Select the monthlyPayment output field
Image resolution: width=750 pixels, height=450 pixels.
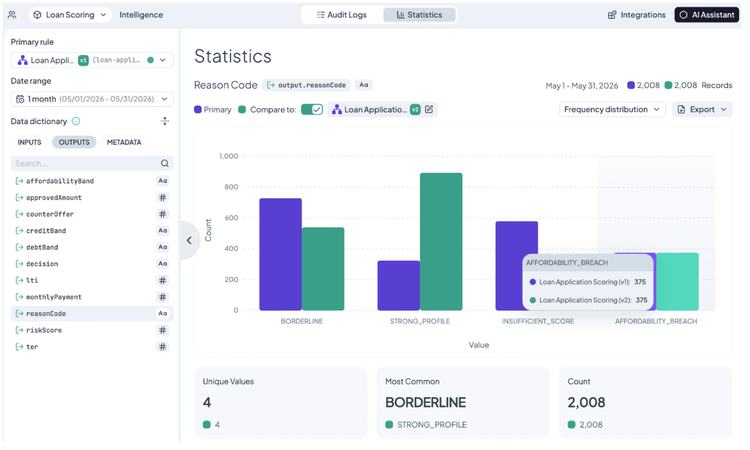pyautogui.click(x=92, y=297)
